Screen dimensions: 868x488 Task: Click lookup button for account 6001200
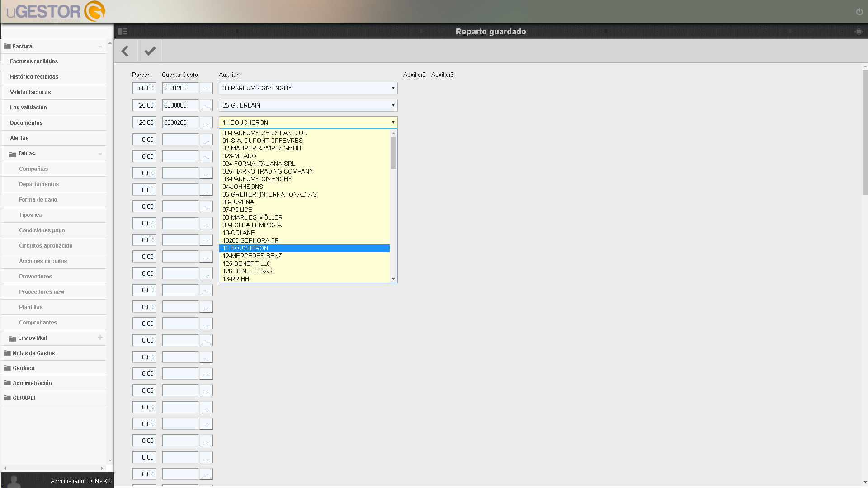coord(206,88)
